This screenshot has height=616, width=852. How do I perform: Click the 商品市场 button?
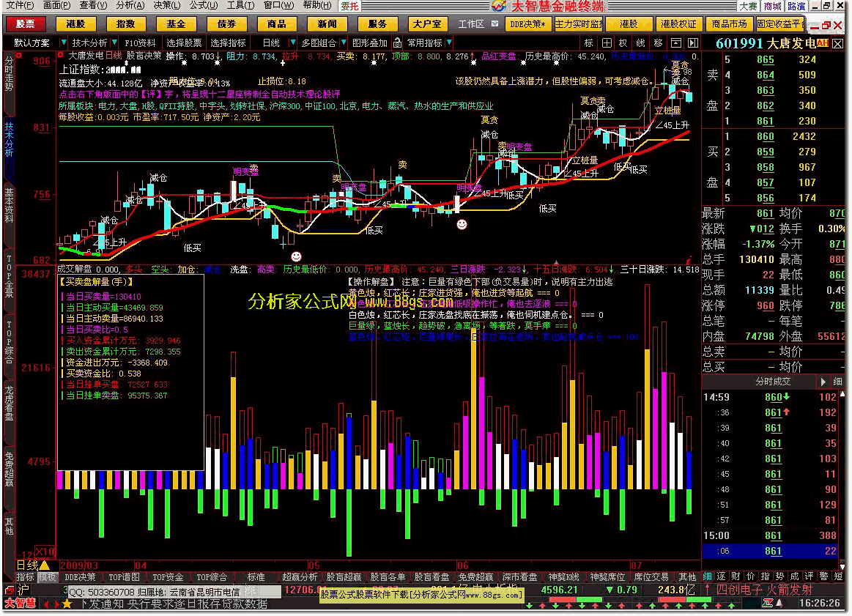[x=729, y=24]
